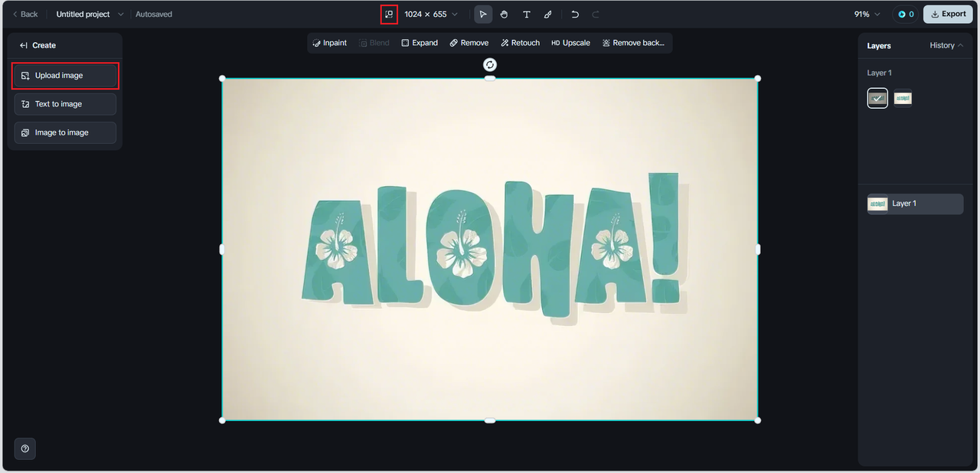The height and width of the screenshot is (473, 980).
Task: Expand the 91% zoom dropdown
Action: coord(867,15)
